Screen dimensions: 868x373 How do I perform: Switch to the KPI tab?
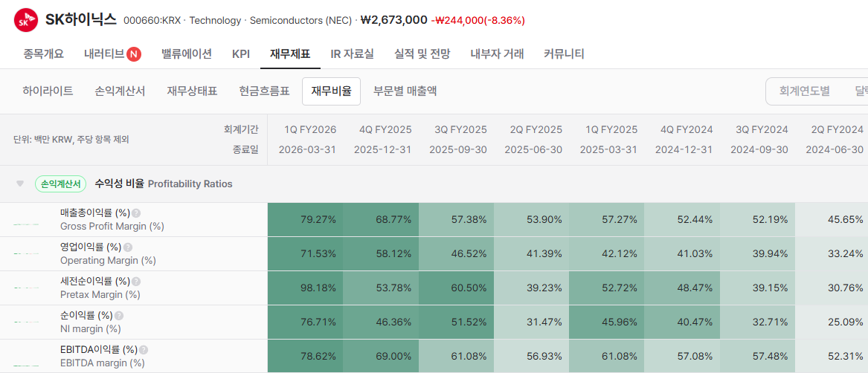point(241,54)
